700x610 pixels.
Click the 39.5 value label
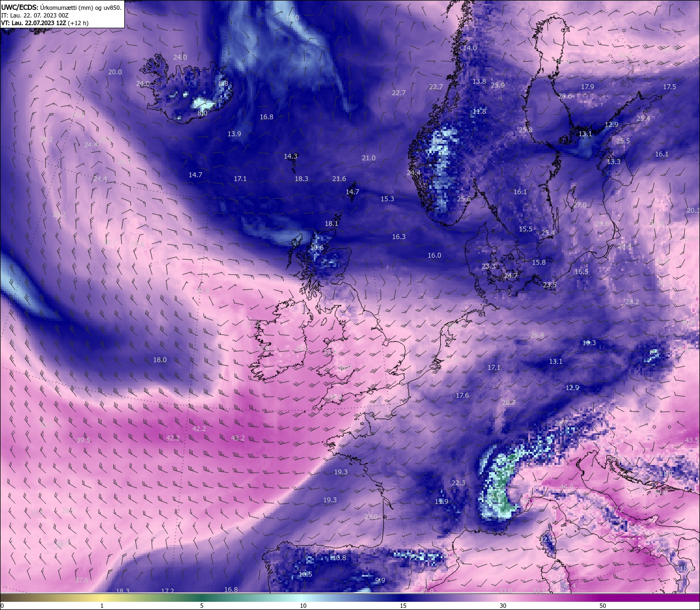[83, 440]
